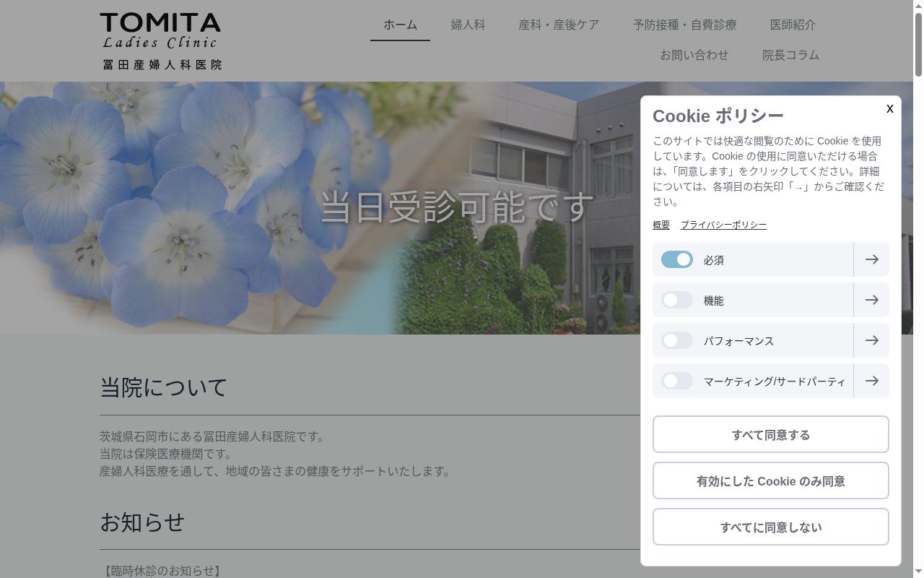Click the 当院は保険医療機関です text
The width and height of the screenshot is (924, 578).
pos(167,454)
